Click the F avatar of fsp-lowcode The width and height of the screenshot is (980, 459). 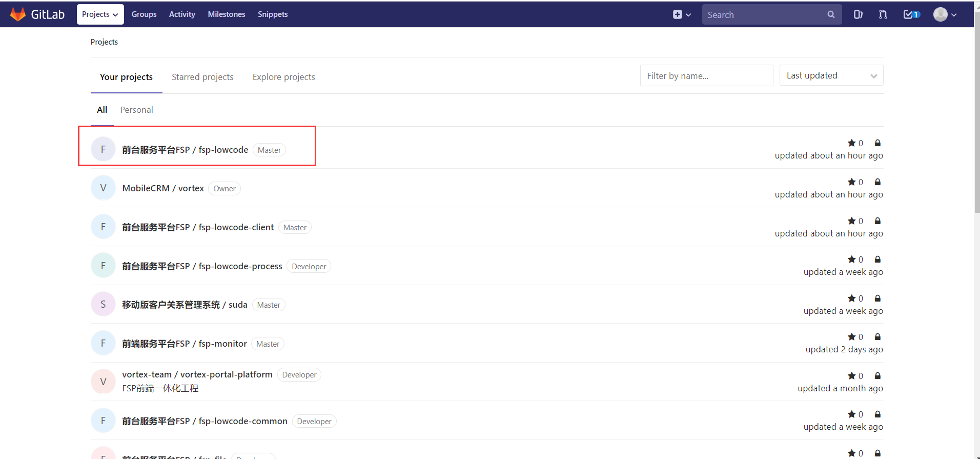(x=103, y=149)
